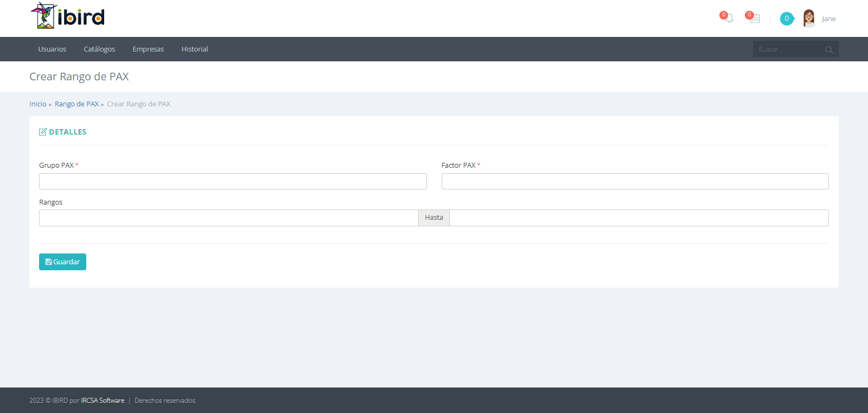Click the Detalles edit pencil icon
868x413 pixels.
point(43,132)
